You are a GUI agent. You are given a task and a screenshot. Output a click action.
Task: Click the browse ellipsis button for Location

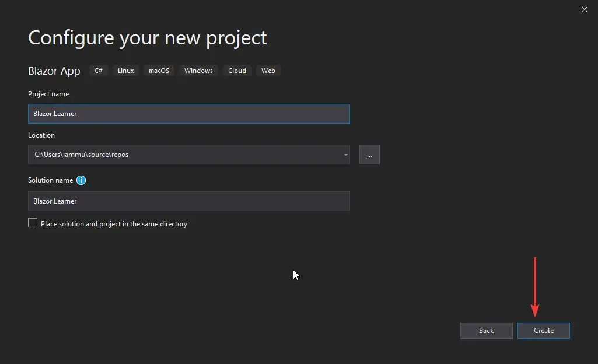[x=369, y=155]
